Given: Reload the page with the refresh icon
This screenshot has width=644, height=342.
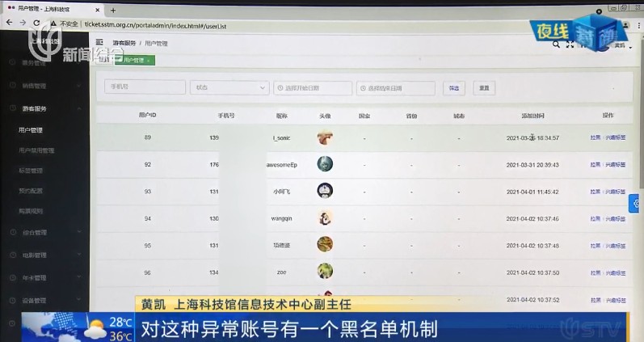Looking at the screenshot, I should click(x=36, y=23).
